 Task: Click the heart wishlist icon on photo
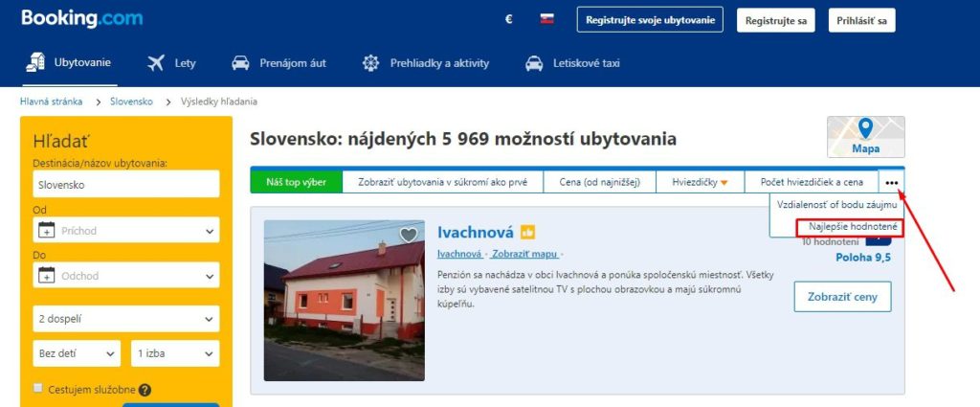click(x=408, y=235)
